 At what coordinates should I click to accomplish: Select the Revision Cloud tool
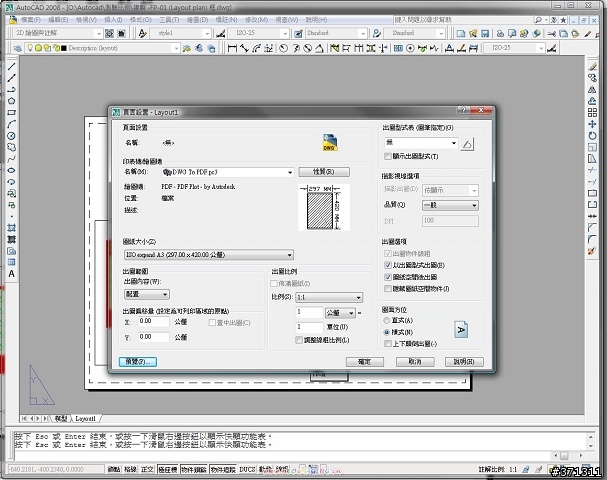(x=11, y=147)
